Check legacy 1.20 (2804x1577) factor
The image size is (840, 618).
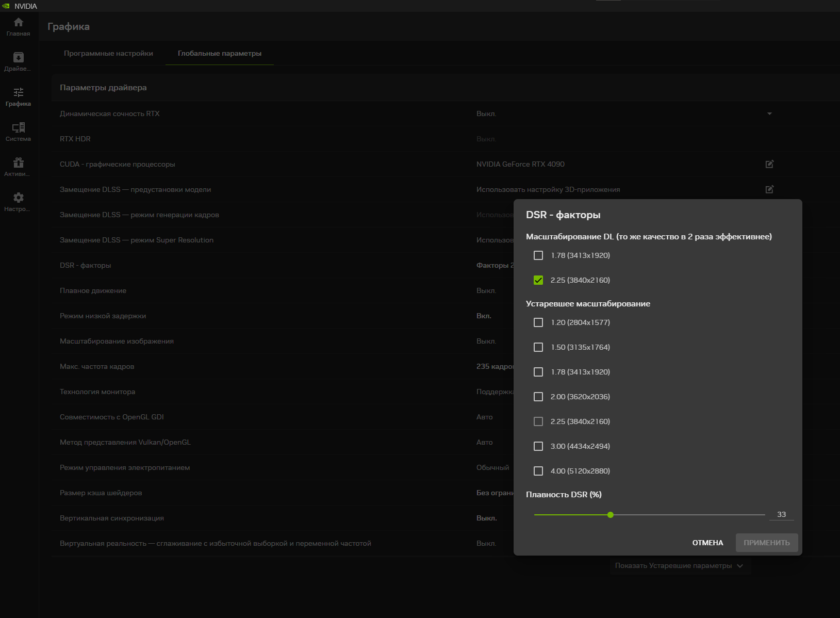tap(538, 322)
